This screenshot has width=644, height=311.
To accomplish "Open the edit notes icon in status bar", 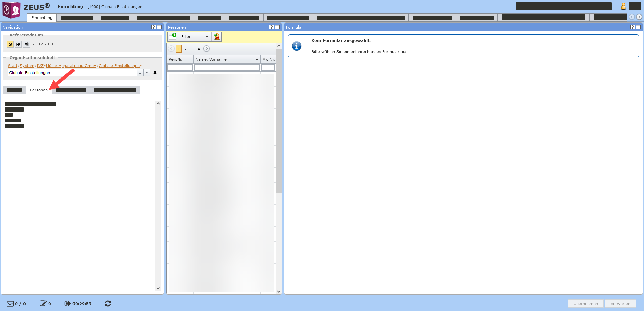I will coord(43,303).
